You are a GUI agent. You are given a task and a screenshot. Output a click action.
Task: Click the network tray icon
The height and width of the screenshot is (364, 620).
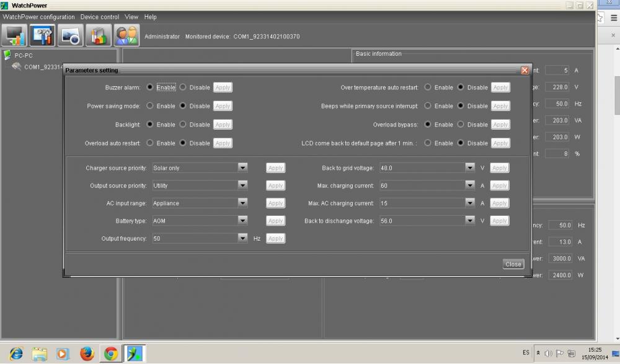click(x=571, y=353)
